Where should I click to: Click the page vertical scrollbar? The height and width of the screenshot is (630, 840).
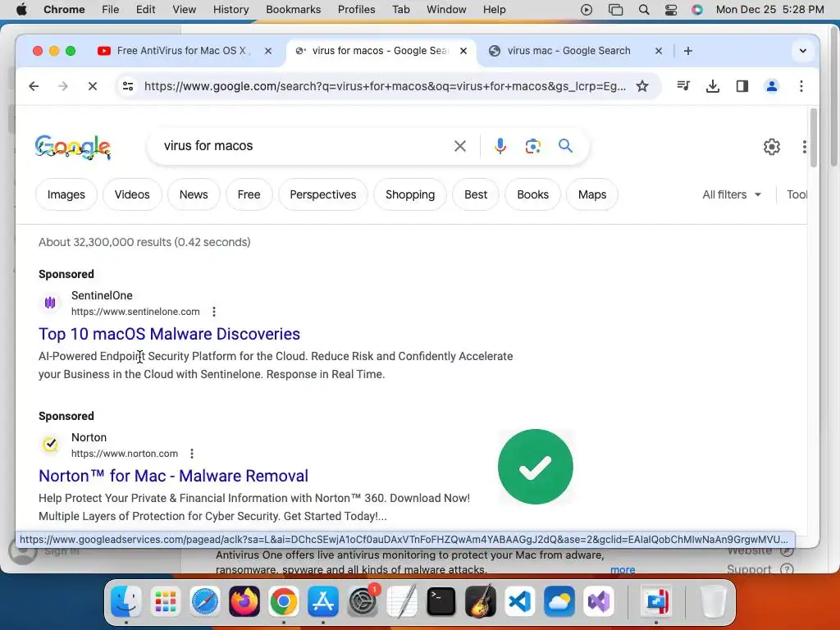(813, 138)
